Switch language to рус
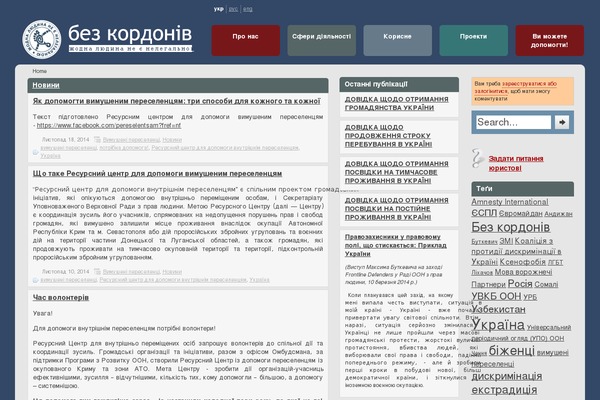The height and width of the screenshot is (400, 600). tap(233, 9)
